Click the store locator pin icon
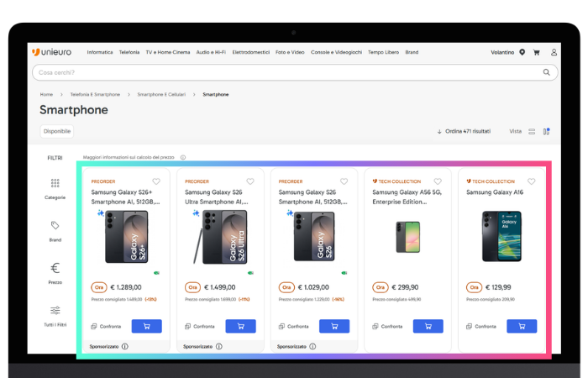 522,52
